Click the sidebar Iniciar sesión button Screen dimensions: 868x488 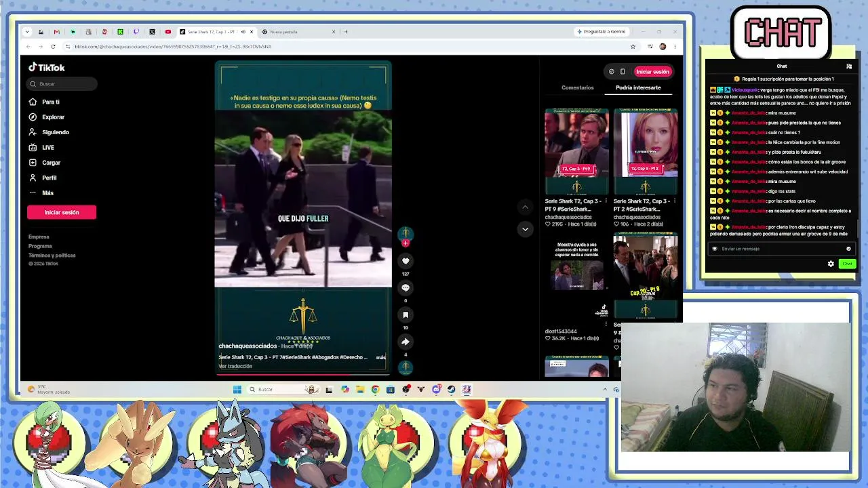[62, 212]
